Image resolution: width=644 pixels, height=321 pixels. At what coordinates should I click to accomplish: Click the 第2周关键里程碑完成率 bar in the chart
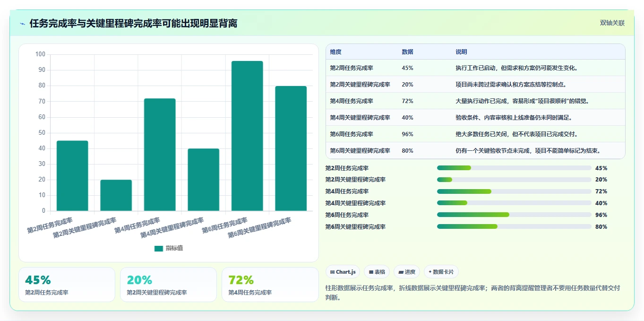click(116, 195)
